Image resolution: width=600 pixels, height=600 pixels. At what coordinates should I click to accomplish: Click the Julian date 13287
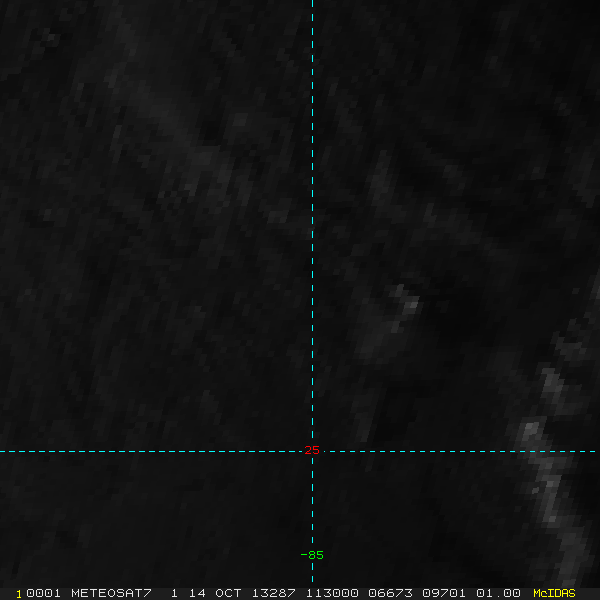click(x=273, y=593)
